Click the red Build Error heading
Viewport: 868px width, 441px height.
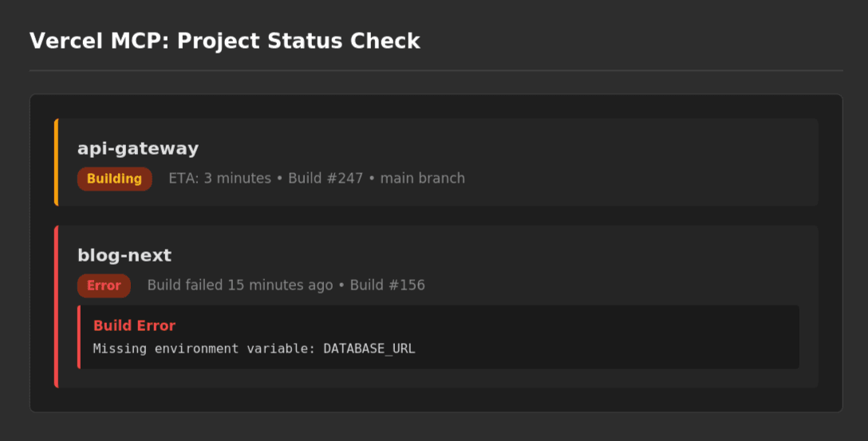click(134, 325)
